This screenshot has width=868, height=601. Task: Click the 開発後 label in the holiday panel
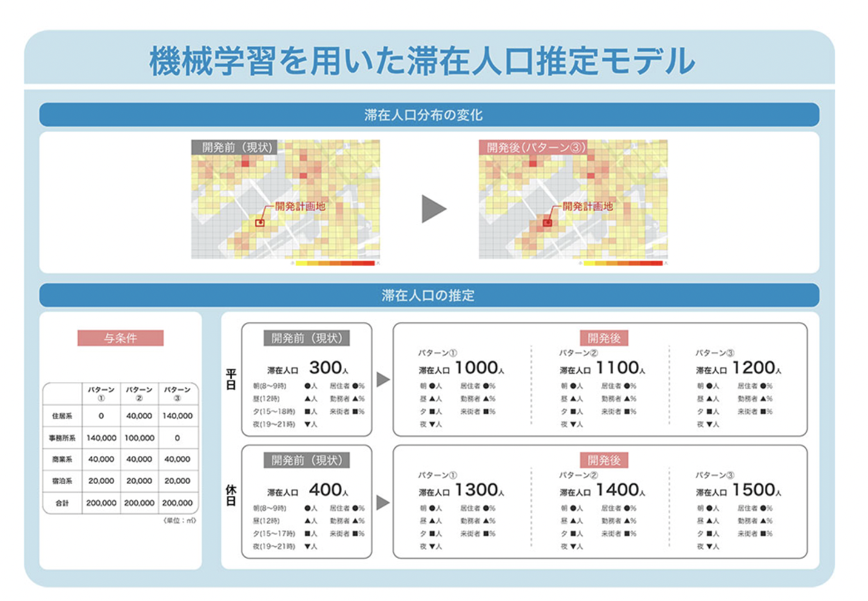pos(603,460)
